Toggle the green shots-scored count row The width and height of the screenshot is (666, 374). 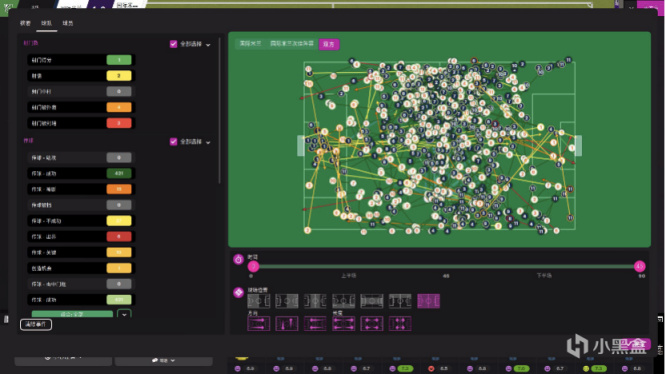coord(81,60)
